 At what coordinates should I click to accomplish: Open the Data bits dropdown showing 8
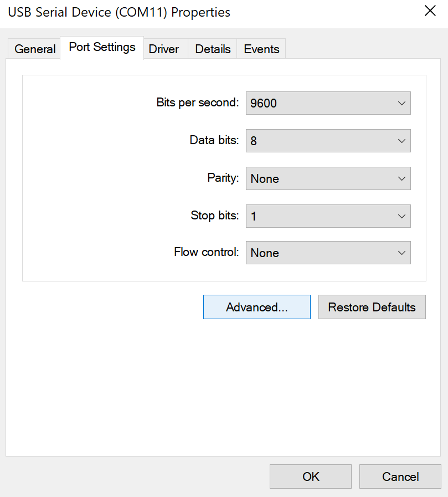click(328, 141)
